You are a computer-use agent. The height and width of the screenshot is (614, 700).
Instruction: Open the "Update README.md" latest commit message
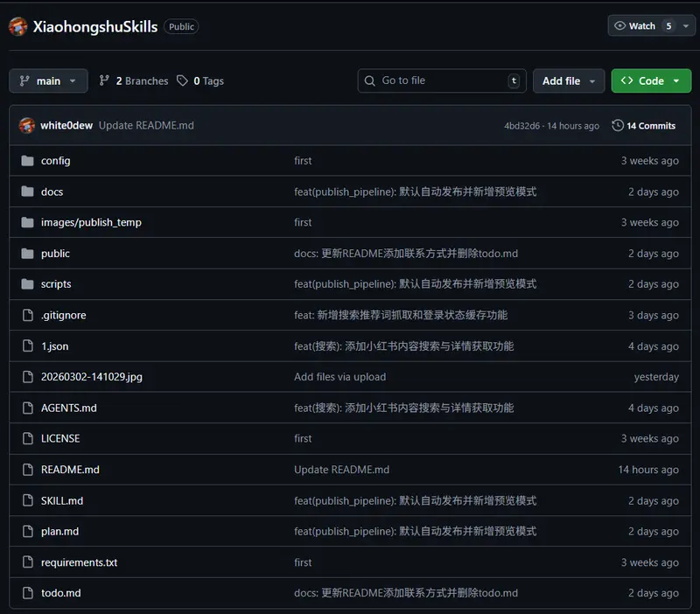[x=146, y=125]
